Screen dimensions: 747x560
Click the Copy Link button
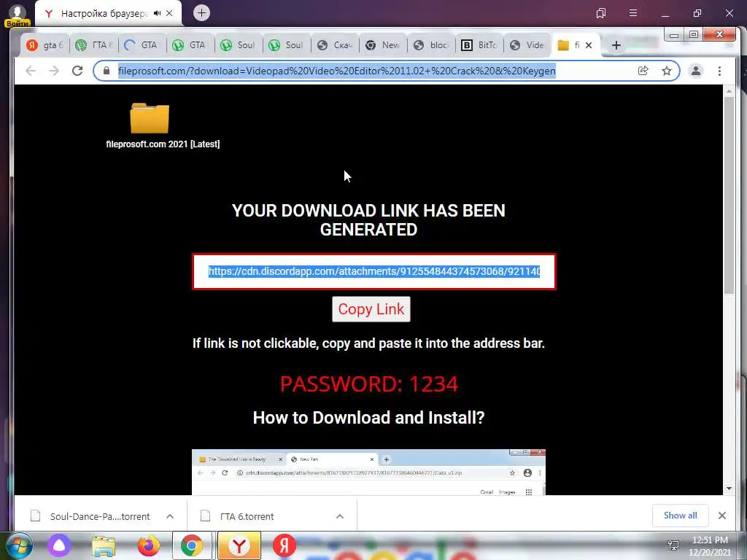(371, 309)
